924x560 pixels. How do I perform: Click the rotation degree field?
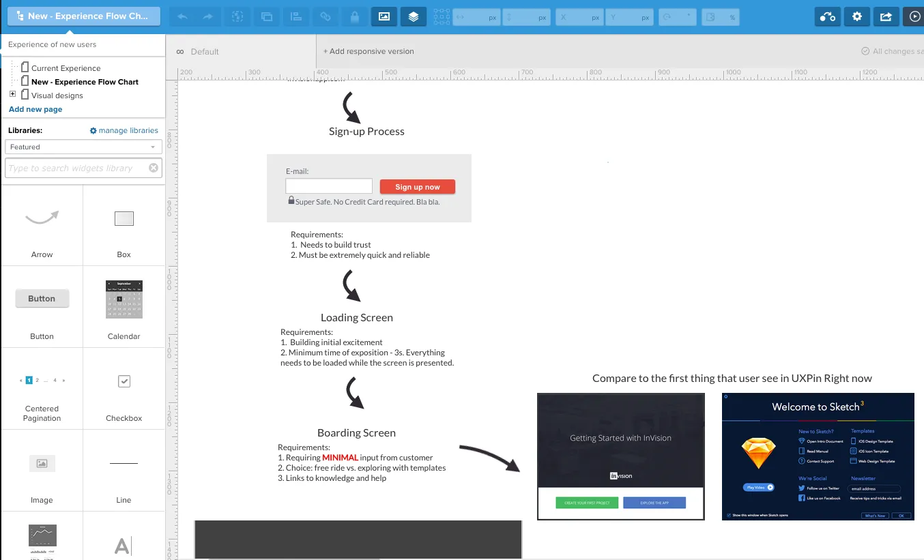(x=677, y=17)
